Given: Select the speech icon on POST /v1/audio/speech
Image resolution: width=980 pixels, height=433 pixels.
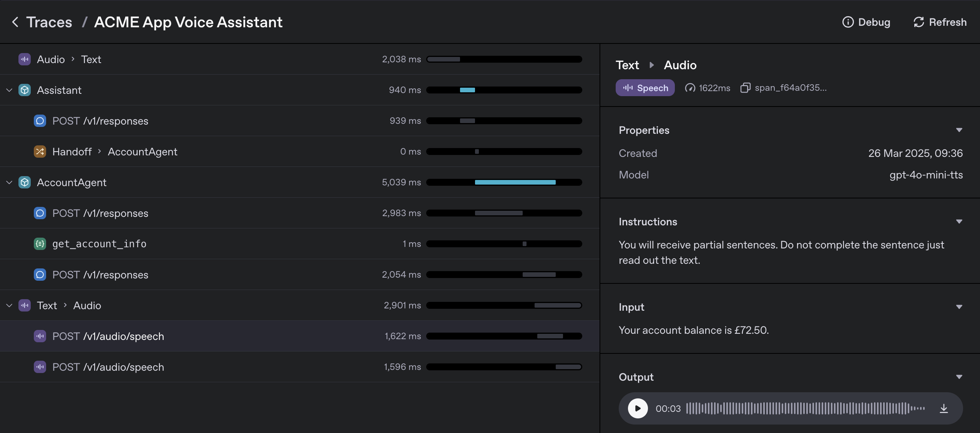Looking at the screenshot, I should (x=40, y=336).
